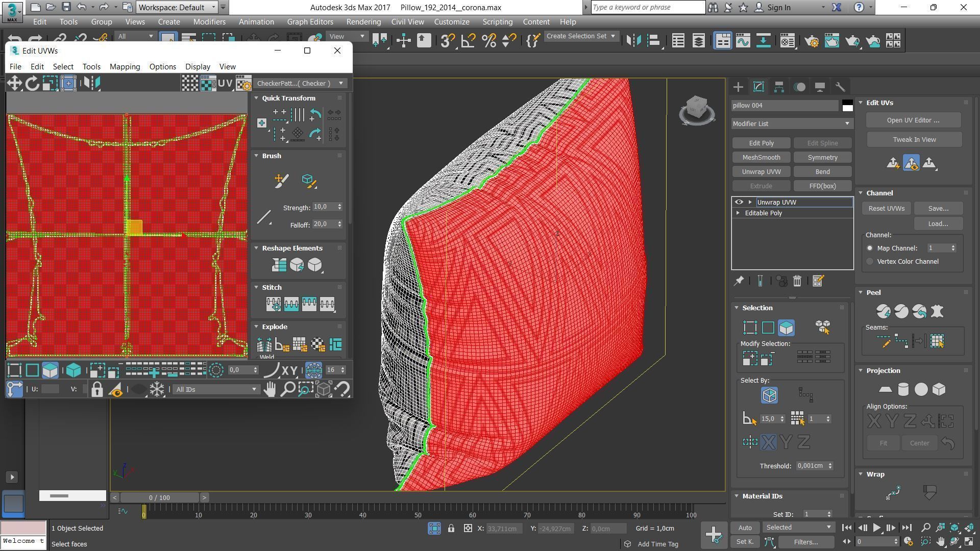
Task: Click the Reset UVWs button
Action: tap(886, 208)
